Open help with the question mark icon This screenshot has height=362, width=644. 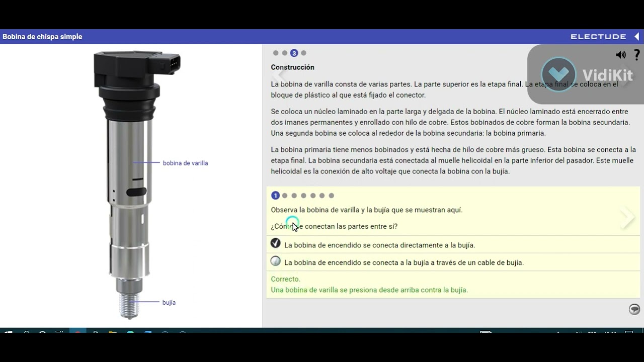[x=636, y=55]
